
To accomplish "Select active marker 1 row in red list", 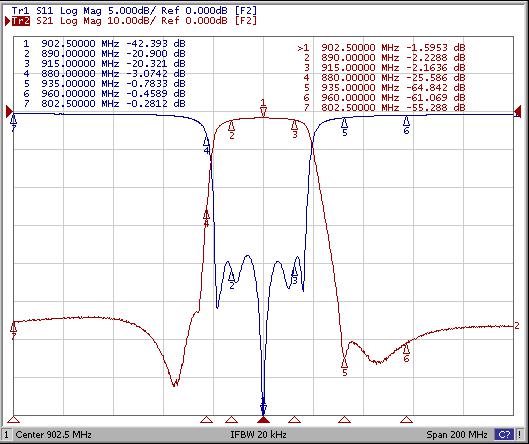I will point(381,48).
